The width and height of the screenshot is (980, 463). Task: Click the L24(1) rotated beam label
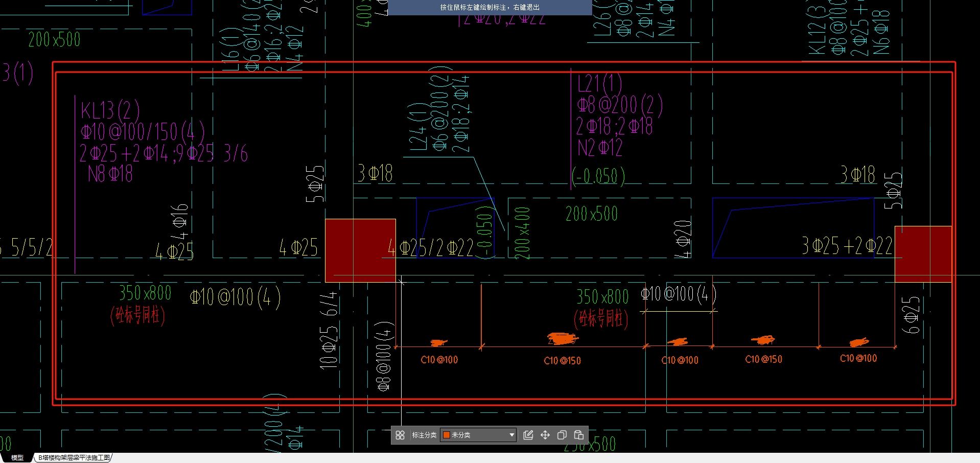point(418,126)
